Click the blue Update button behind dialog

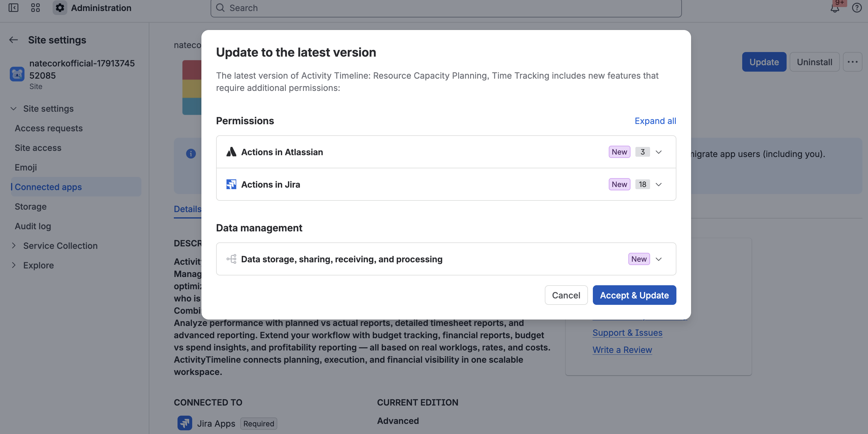coord(764,62)
